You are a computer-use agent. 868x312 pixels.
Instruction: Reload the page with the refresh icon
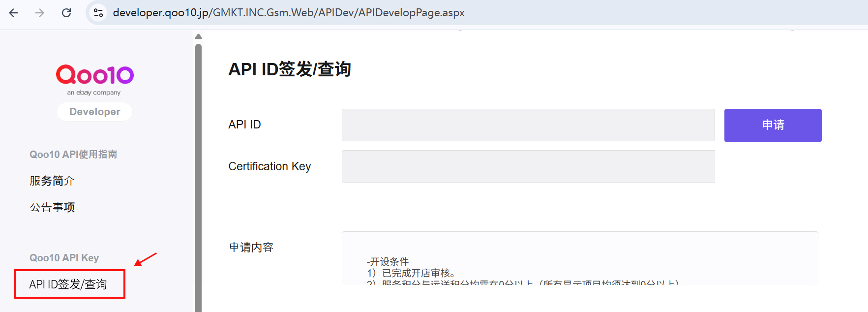[x=66, y=13]
